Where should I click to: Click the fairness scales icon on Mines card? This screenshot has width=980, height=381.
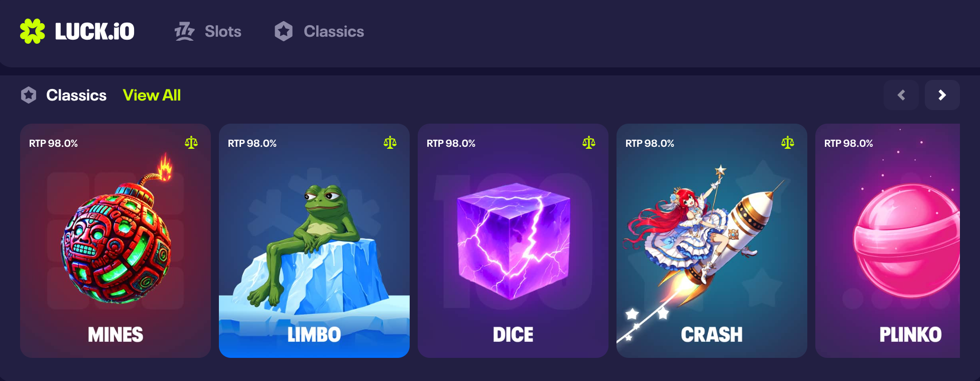191,143
